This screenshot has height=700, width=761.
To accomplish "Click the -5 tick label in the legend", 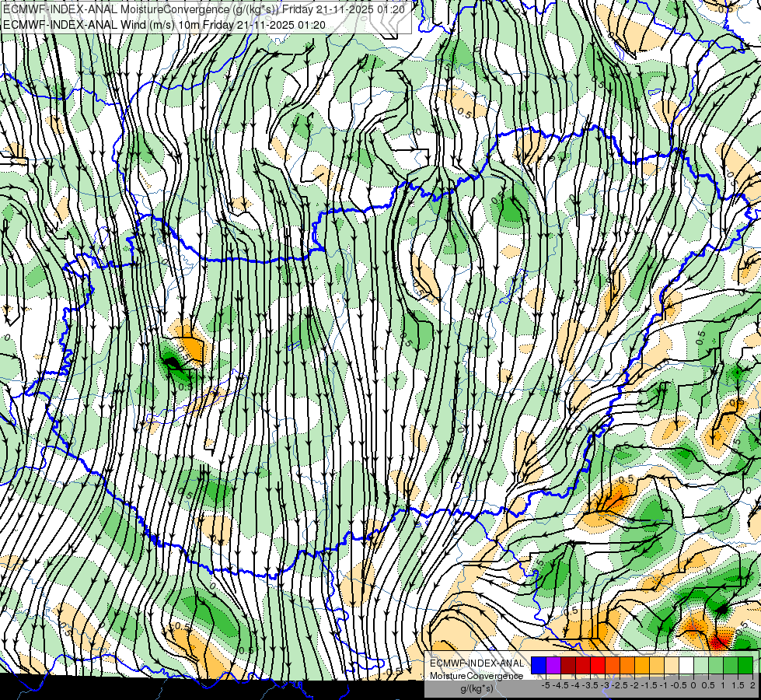I will [x=546, y=685].
